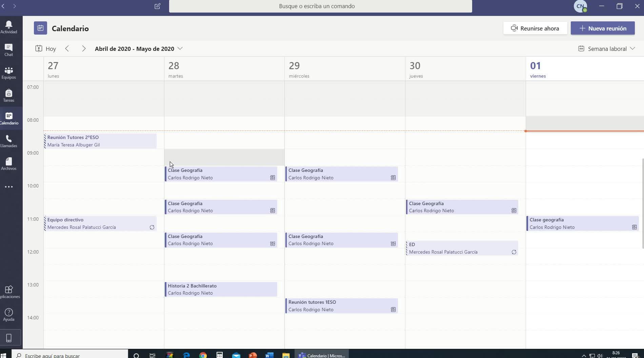Select the 29 miércoles day header
The height and width of the screenshot is (358, 644).
pyautogui.click(x=345, y=69)
